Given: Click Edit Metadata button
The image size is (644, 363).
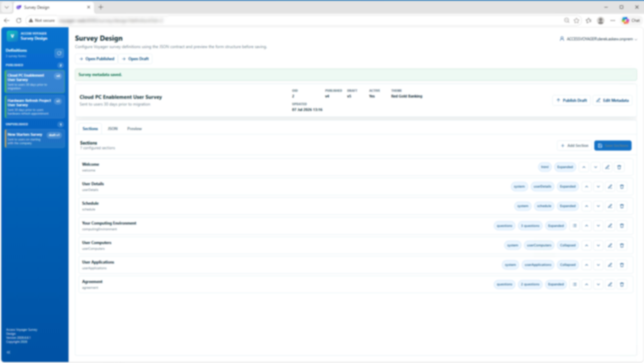Looking at the screenshot, I should pyautogui.click(x=612, y=100).
